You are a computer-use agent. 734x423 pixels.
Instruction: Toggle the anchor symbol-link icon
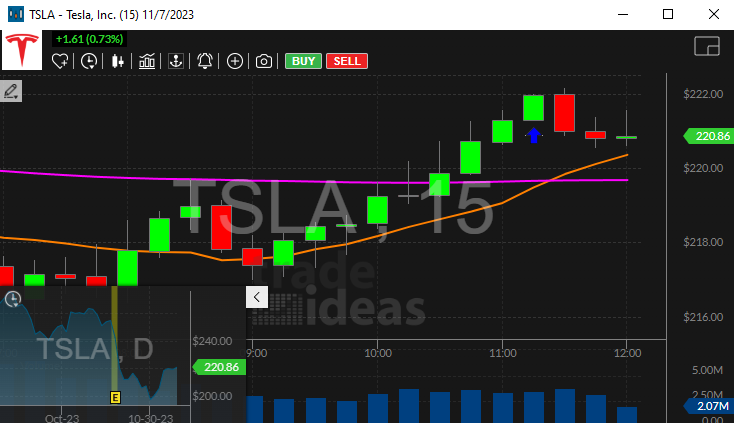coord(176,61)
